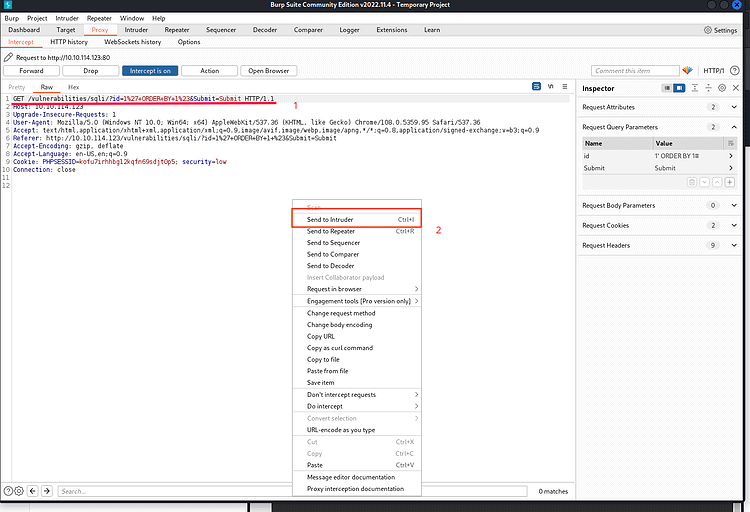The height and width of the screenshot is (512, 750).
Task: Toggle URL-encode as you type
Action: [357, 430]
